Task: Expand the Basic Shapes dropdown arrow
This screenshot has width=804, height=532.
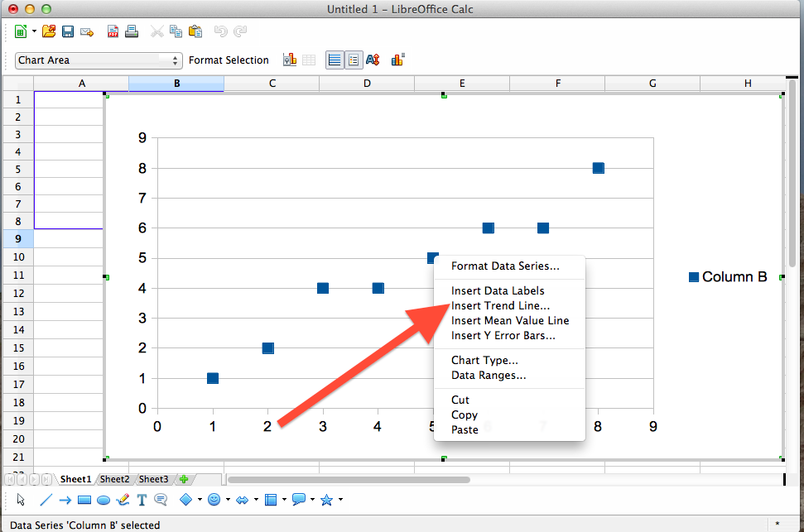Action: coord(200,499)
